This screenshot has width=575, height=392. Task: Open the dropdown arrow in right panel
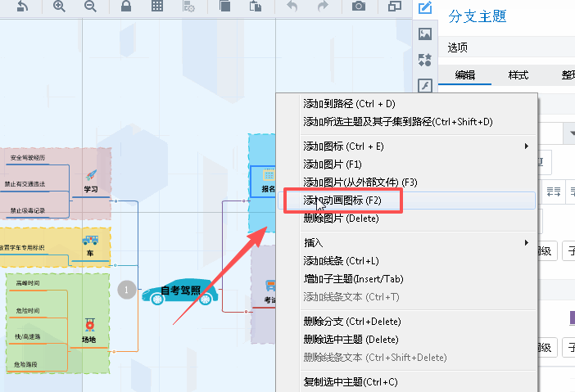click(x=572, y=133)
